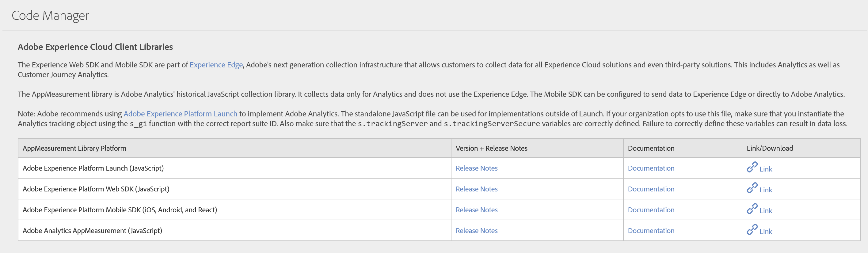The width and height of the screenshot is (868, 253).
Task: Select the Adobe Experience Platform Web SDK (JavaScript) cell
Action: [234, 189]
